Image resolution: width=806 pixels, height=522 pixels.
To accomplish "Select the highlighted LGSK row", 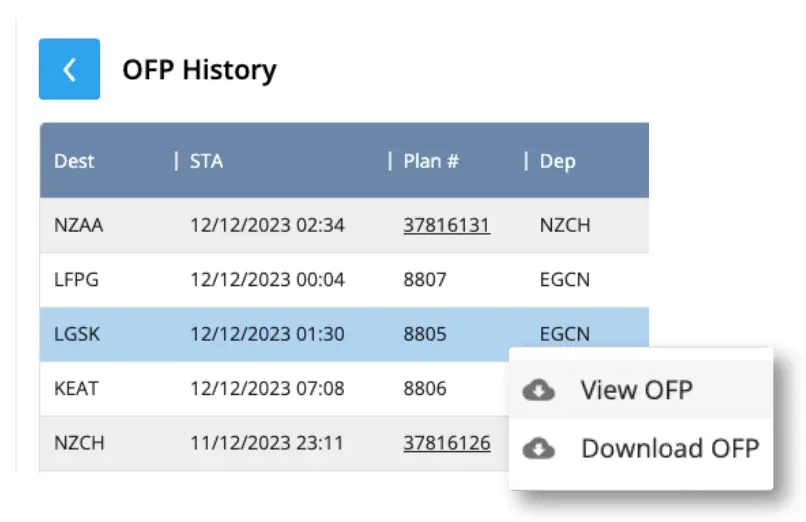I will (x=77, y=334).
